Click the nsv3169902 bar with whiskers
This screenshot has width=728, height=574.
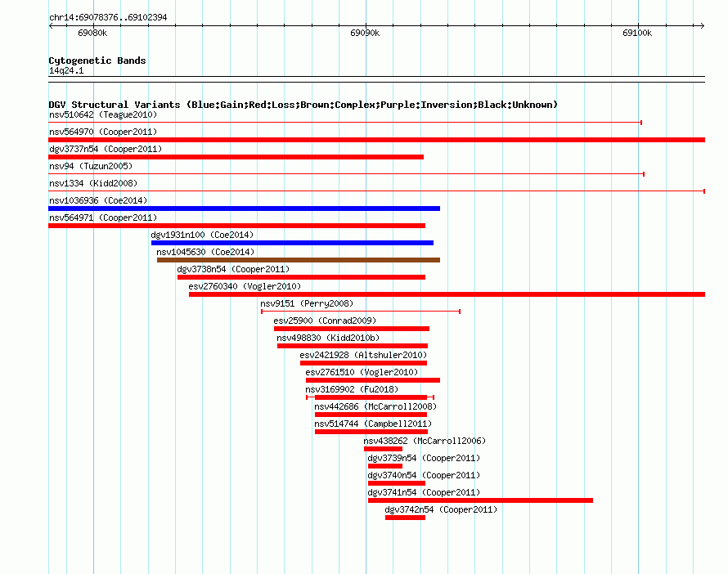pyautogui.click(x=370, y=397)
